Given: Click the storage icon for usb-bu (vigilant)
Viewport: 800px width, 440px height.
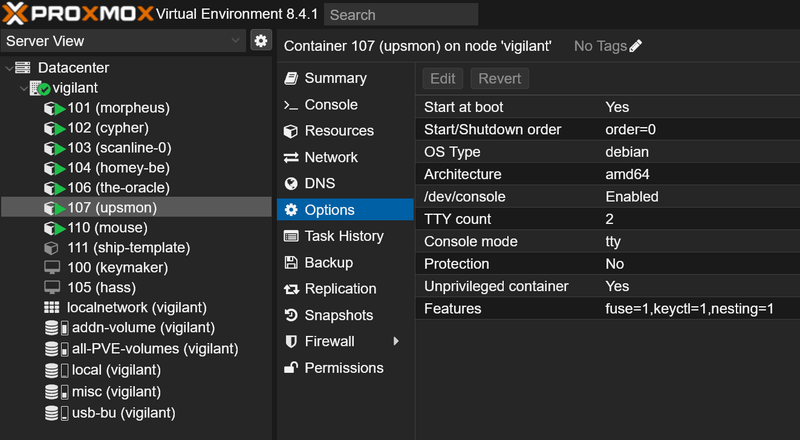Looking at the screenshot, I should (x=56, y=413).
